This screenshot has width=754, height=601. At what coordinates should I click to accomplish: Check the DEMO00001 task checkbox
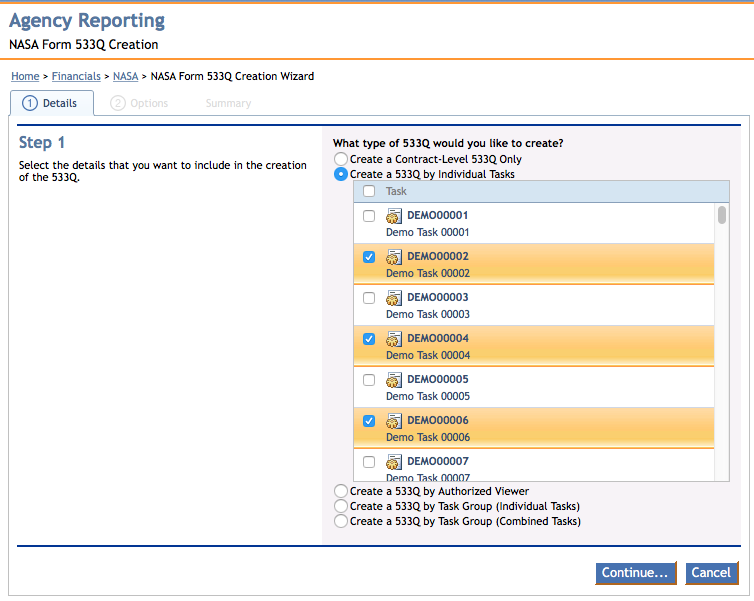tap(369, 216)
